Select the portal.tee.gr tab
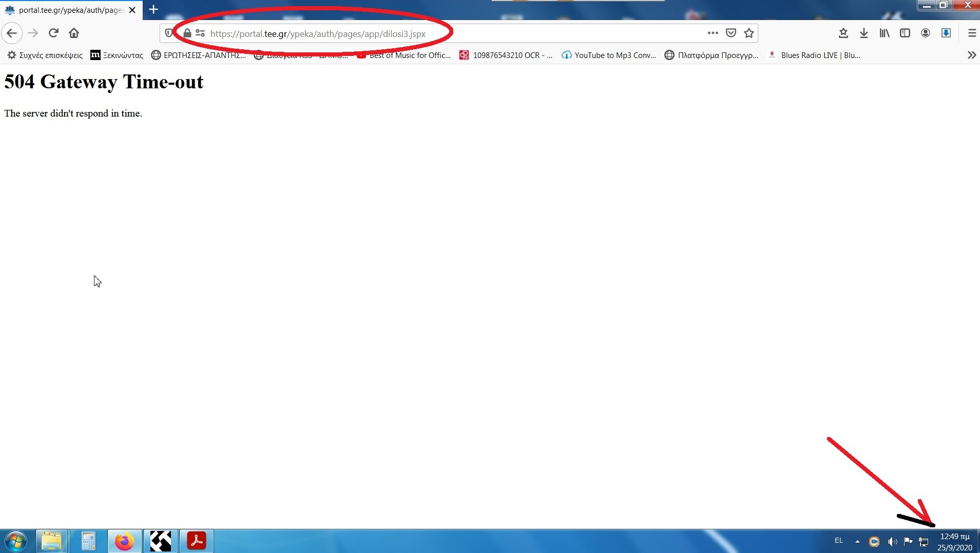980x553 pixels. click(x=67, y=10)
